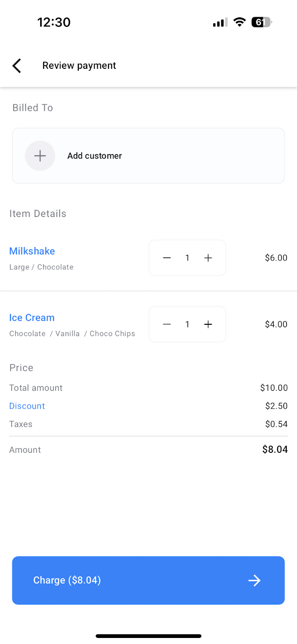The height and width of the screenshot is (644, 297).
Task: Tap the Ice Cream quantity value
Action: click(x=187, y=324)
